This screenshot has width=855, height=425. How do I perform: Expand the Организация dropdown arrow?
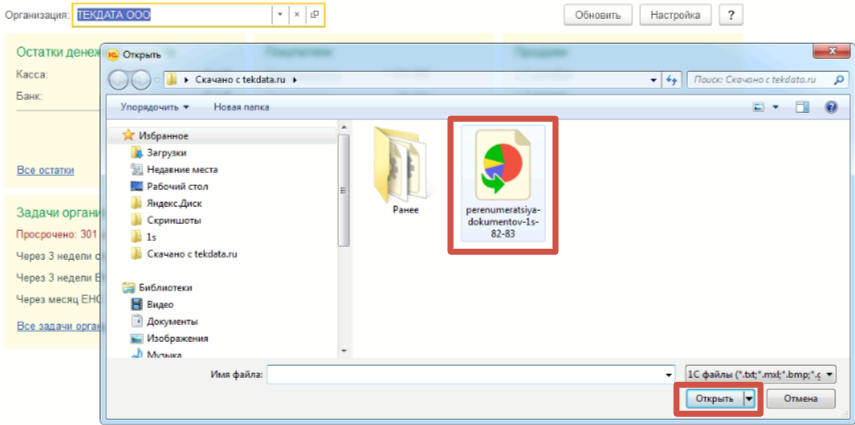(280, 15)
